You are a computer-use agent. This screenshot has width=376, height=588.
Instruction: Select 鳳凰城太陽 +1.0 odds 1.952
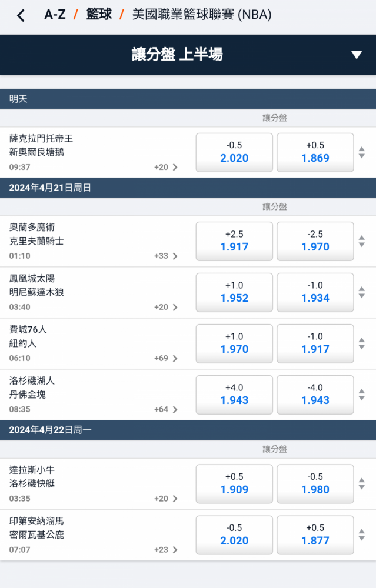(234, 292)
